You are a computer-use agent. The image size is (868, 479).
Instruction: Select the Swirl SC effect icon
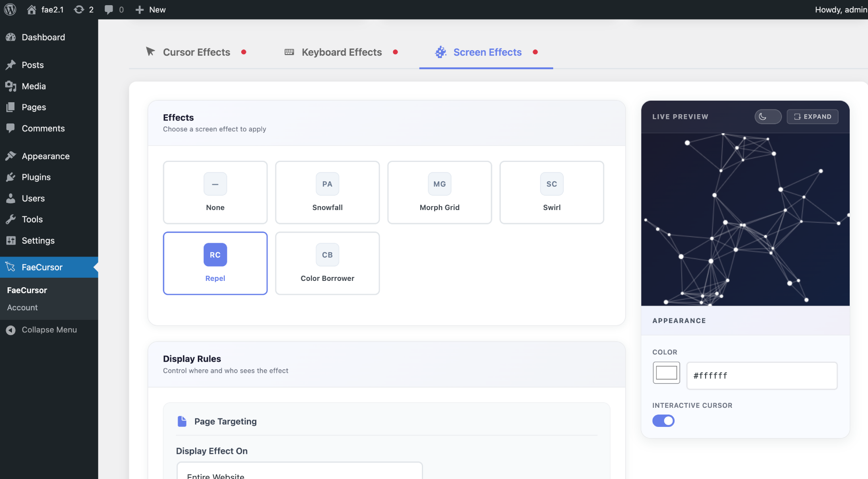point(552,184)
